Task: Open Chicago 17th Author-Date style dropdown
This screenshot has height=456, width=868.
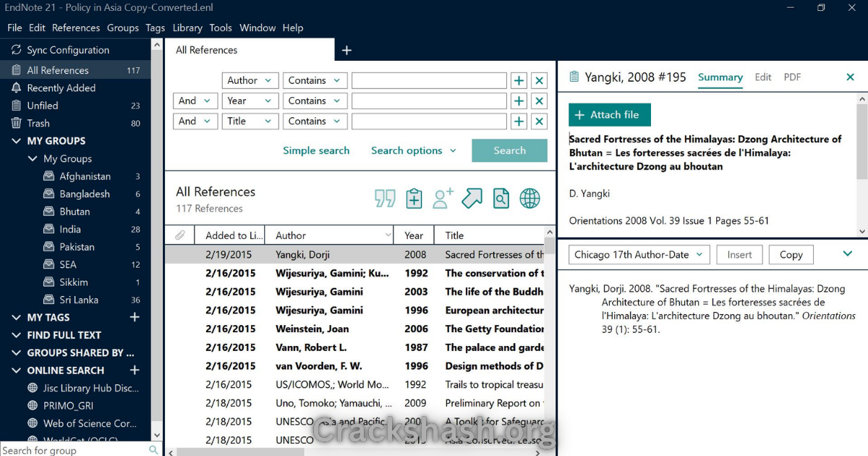Action: tap(639, 254)
